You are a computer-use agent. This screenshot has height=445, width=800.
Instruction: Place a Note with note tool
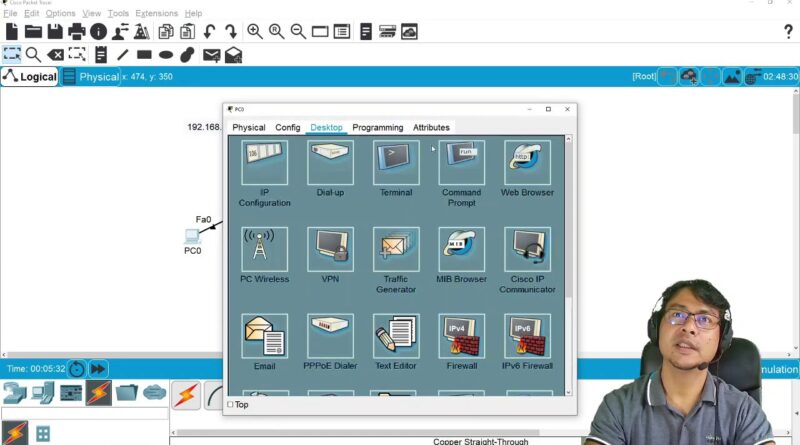point(101,55)
